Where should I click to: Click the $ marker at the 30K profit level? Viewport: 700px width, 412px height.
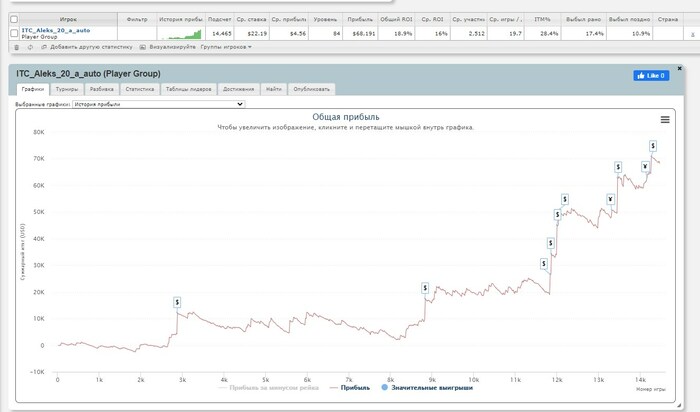(x=544, y=264)
